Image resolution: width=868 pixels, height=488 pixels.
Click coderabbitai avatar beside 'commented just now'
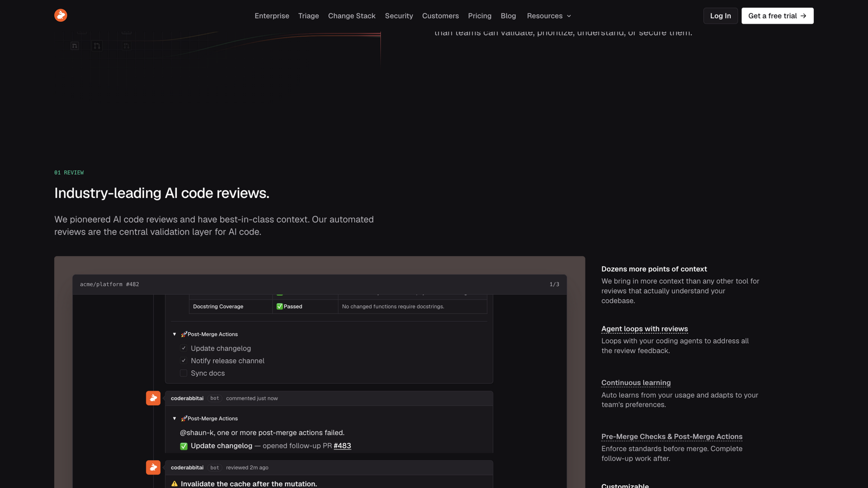tap(153, 398)
